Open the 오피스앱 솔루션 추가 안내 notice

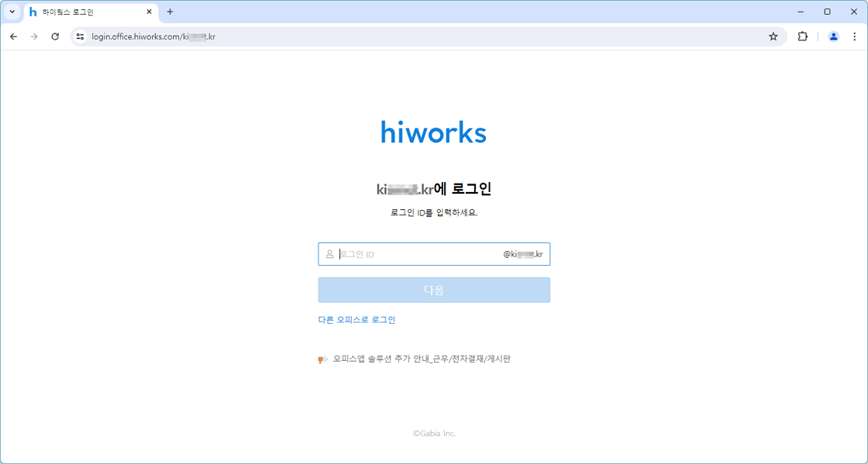422,359
